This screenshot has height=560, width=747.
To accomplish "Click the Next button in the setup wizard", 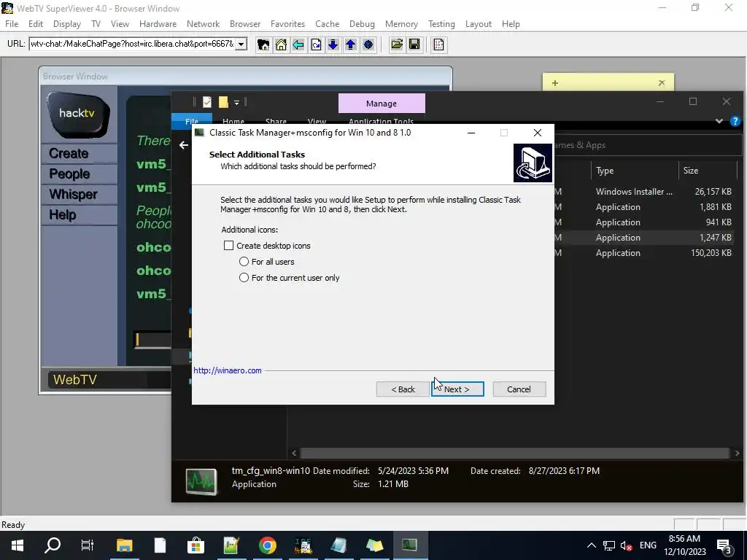I will (457, 389).
